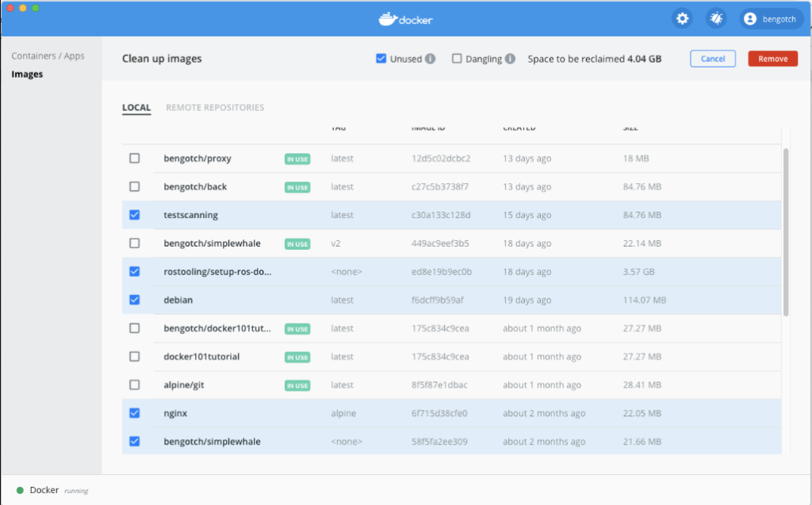
Task: Click IN USE badge on bengotch/simplewhale v2
Action: coord(297,244)
